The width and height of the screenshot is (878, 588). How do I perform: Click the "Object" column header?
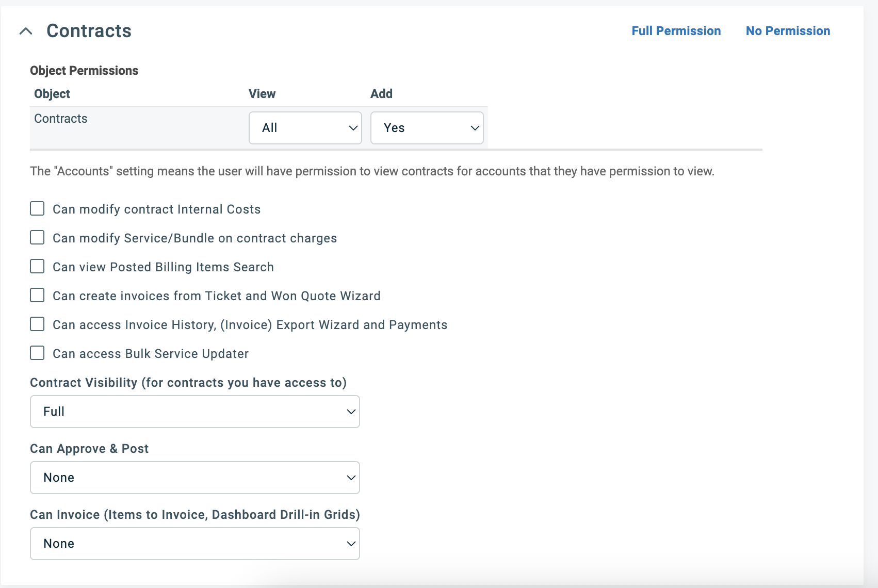[52, 93]
